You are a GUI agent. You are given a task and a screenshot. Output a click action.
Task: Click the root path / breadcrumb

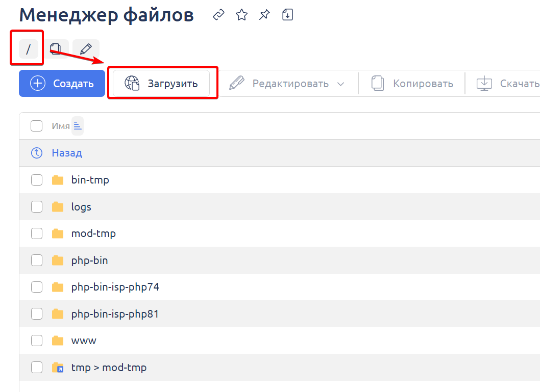pyautogui.click(x=28, y=48)
